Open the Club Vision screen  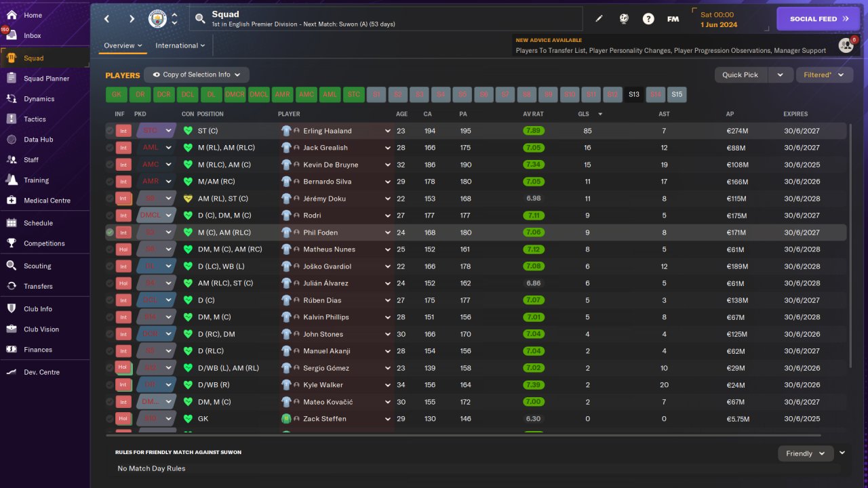pyautogui.click(x=41, y=329)
